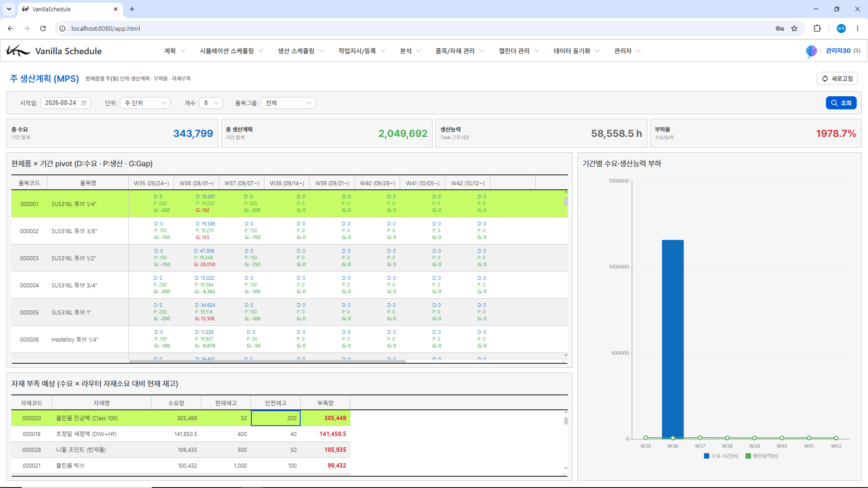Click the refresh icon button 새로고침
The height and width of the screenshot is (488, 868).
[x=837, y=79]
